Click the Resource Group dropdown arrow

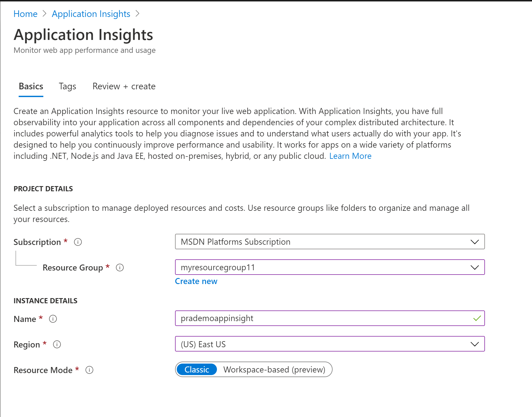(475, 267)
